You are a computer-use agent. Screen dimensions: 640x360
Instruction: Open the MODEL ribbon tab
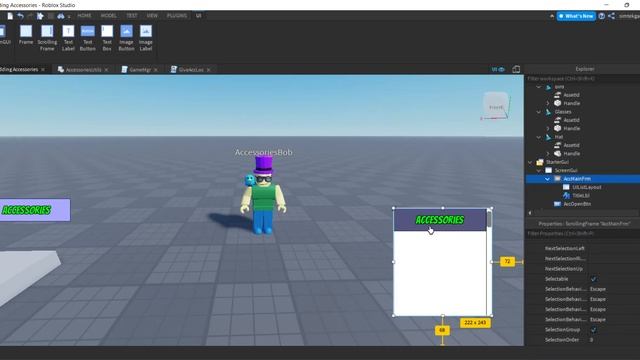pos(109,16)
